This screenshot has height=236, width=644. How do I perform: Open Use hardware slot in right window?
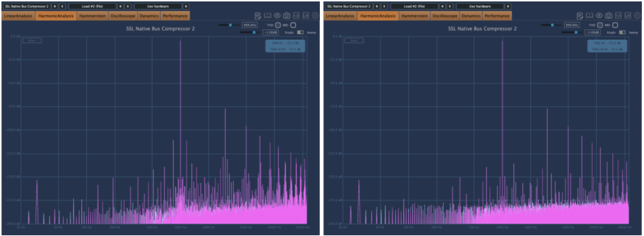(480, 6)
